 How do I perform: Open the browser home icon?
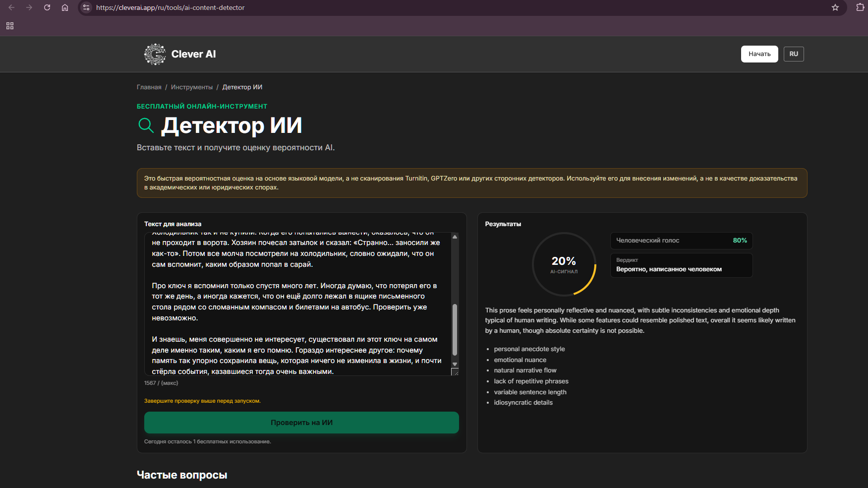(x=65, y=7)
